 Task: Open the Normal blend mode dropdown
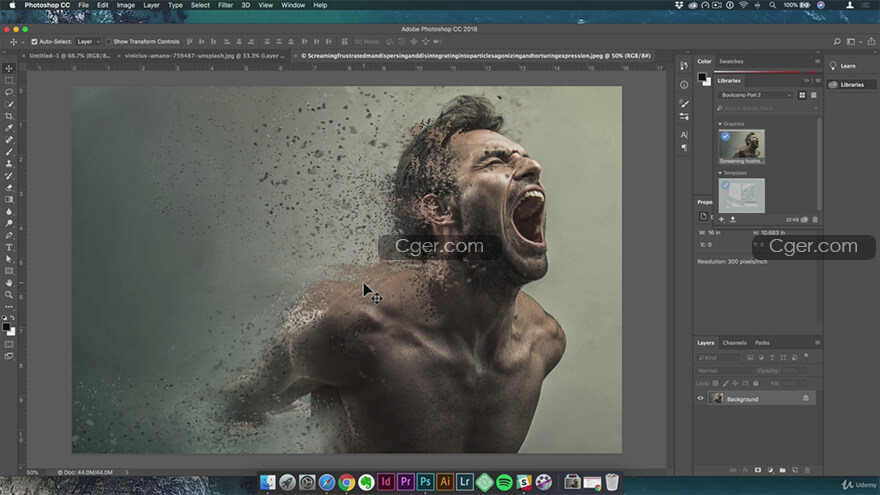[x=723, y=370]
